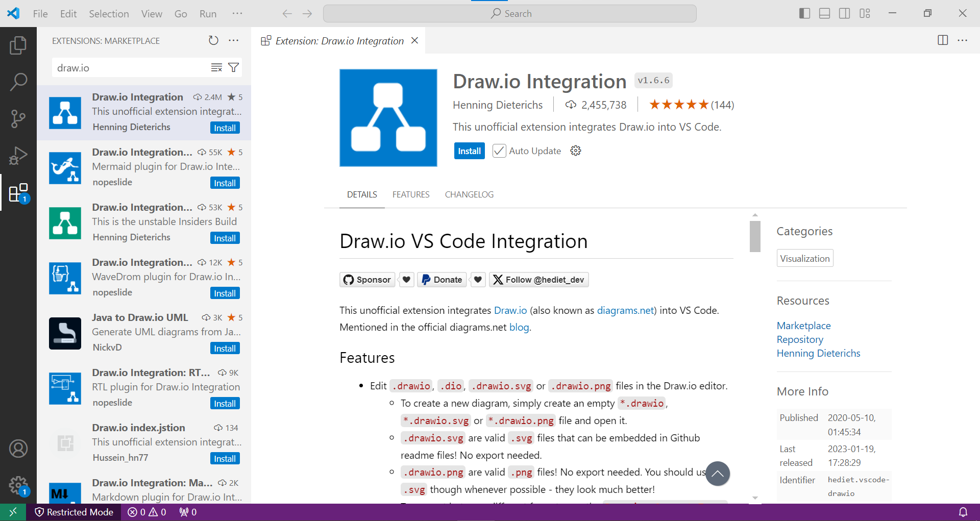
Task: Open the View menu
Action: (152, 14)
